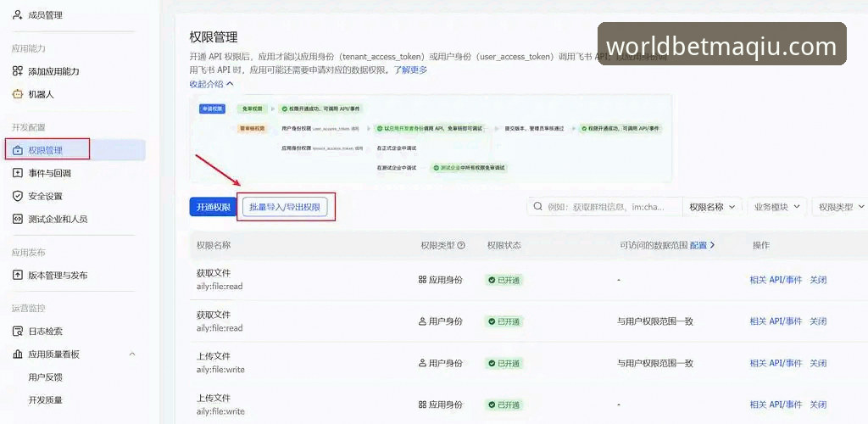Click 批量导入/导出权限 button
This screenshot has height=424, width=868.
pos(285,207)
